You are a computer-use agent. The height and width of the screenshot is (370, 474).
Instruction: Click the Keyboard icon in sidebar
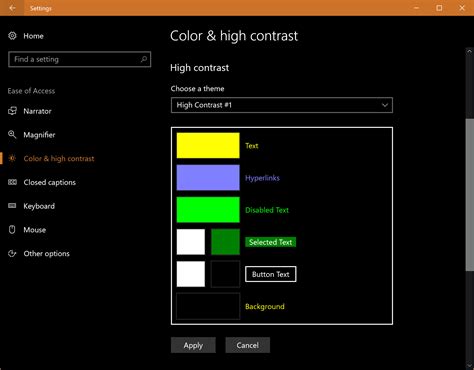pos(12,206)
